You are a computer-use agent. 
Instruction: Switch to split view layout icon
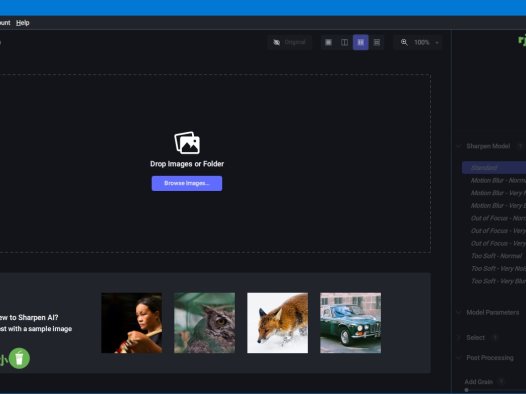point(345,42)
